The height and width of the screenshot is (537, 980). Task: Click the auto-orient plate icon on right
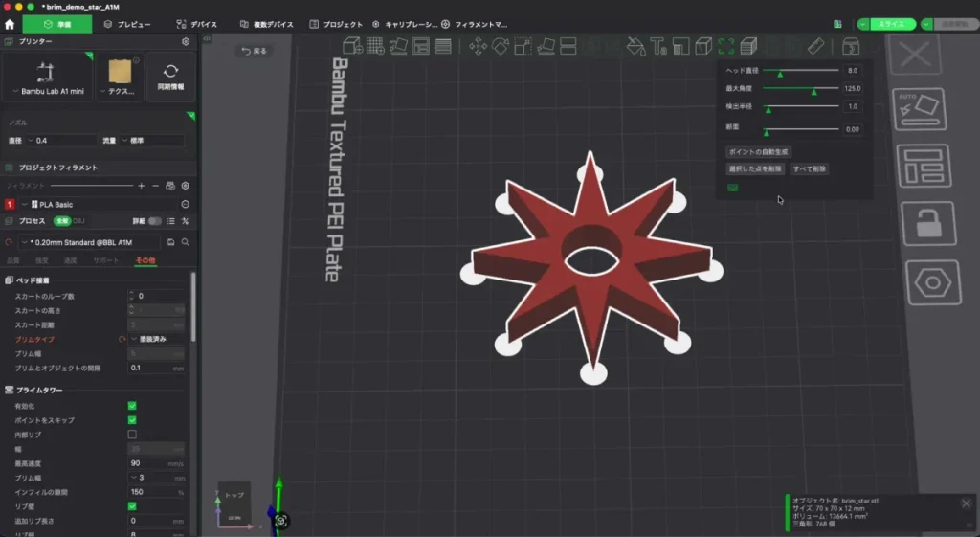tap(920, 109)
